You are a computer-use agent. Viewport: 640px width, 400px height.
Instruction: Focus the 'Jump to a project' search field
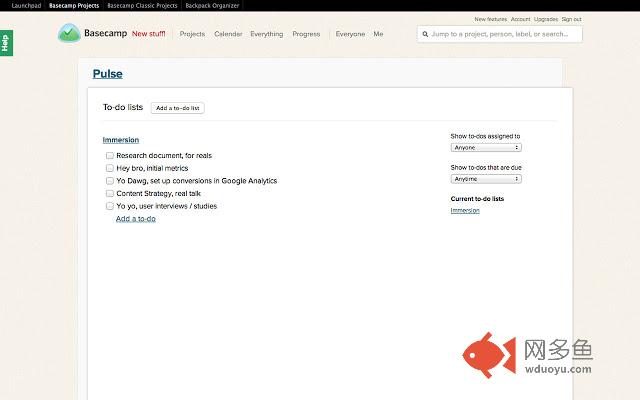coord(500,34)
